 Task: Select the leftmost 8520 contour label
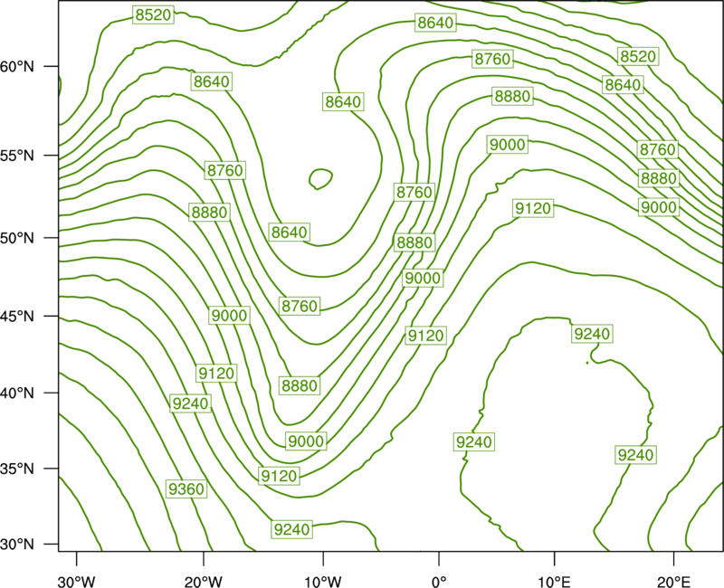[153, 14]
